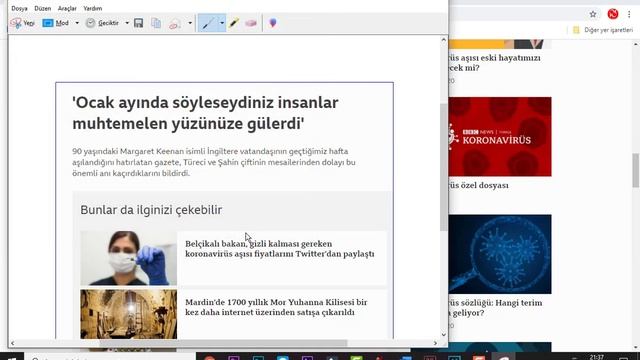
Task: Click the Snipping Tool vertical scroll down arrow
Action: (x=444, y=335)
